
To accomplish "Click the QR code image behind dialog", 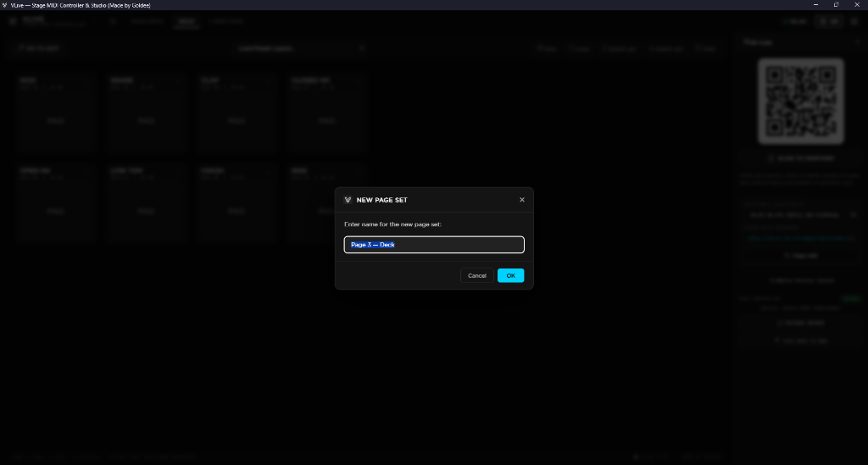I will point(800,101).
